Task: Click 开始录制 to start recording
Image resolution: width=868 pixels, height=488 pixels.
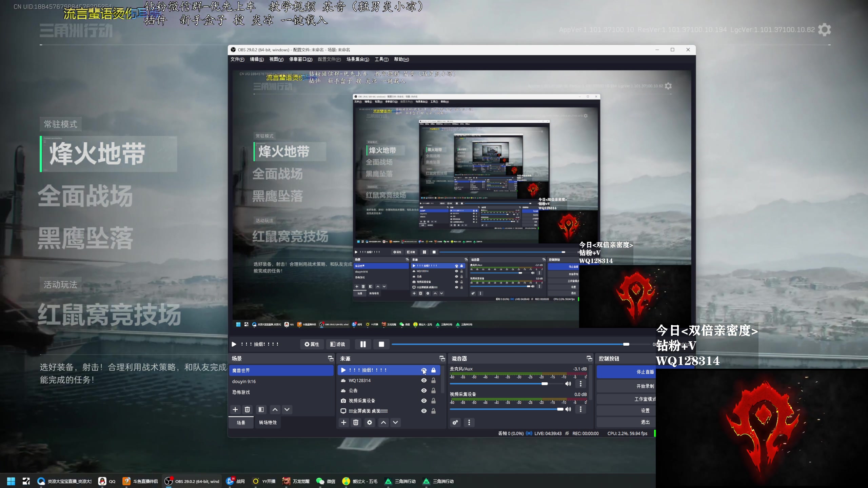Action: point(626,386)
